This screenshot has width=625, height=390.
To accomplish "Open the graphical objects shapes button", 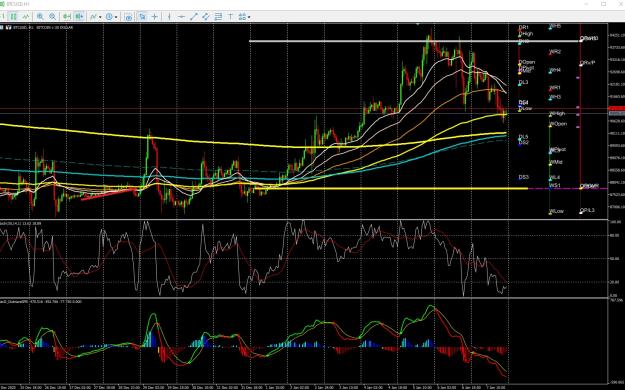I will (242, 17).
